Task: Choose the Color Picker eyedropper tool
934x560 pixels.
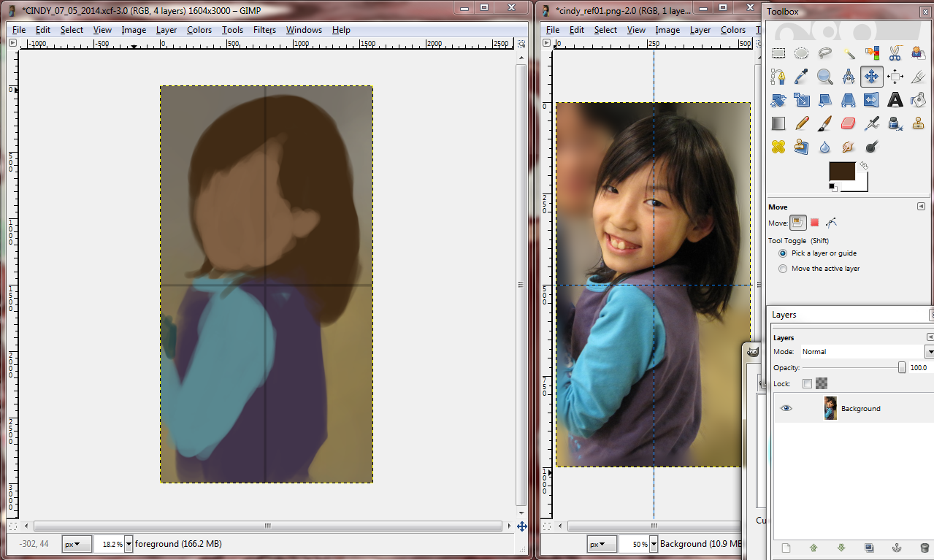Action: [801, 76]
